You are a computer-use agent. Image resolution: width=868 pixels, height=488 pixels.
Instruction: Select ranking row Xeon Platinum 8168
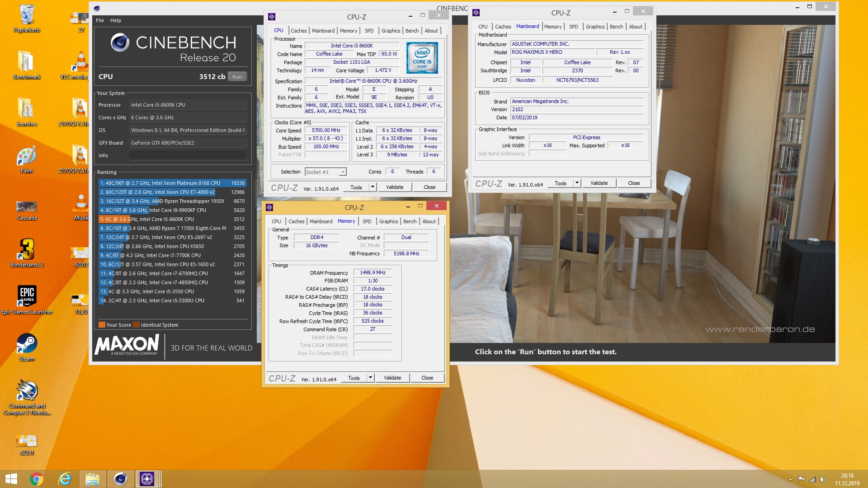172,183
